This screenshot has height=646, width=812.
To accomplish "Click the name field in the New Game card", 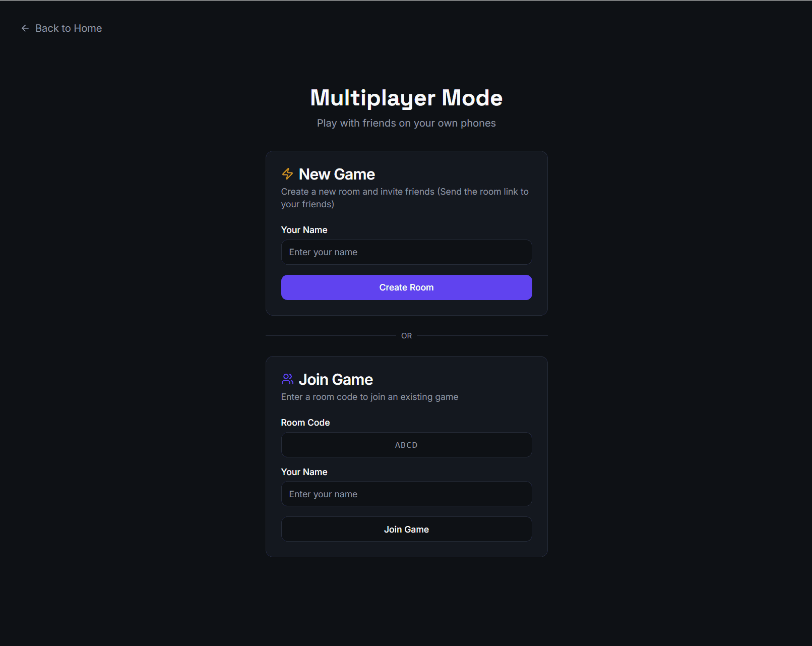I will point(406,252).
